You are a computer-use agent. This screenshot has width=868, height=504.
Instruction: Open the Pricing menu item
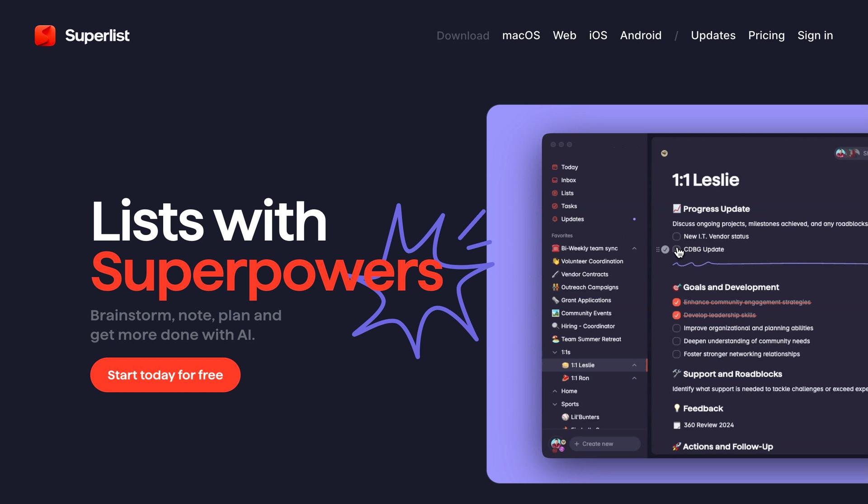pos(766,35)
